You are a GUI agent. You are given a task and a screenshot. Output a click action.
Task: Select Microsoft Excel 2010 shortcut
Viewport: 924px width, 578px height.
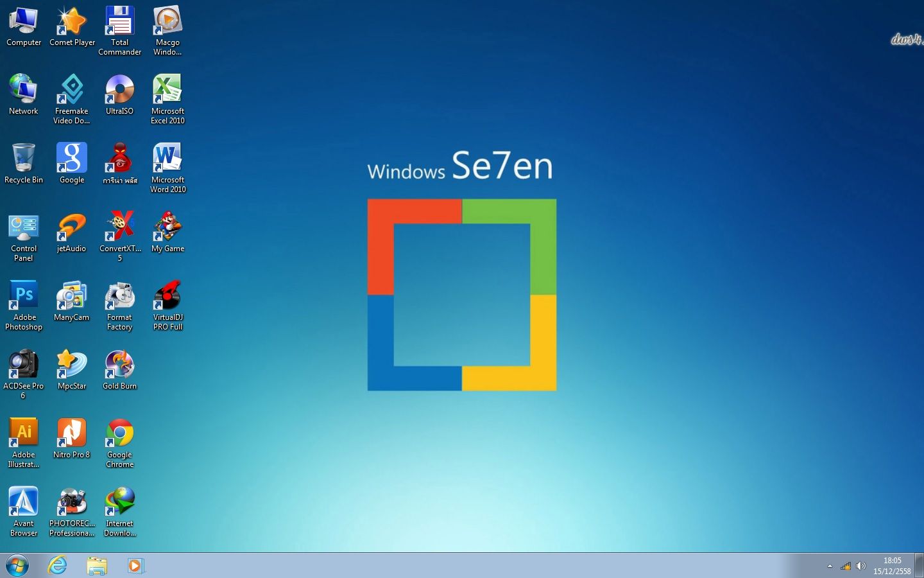point(167,99)
